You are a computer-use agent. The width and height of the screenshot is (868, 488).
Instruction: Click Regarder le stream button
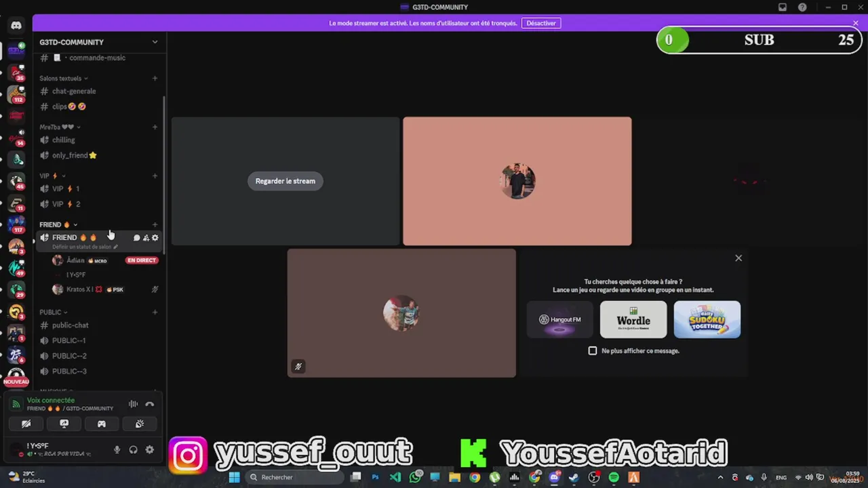[285, 181]
